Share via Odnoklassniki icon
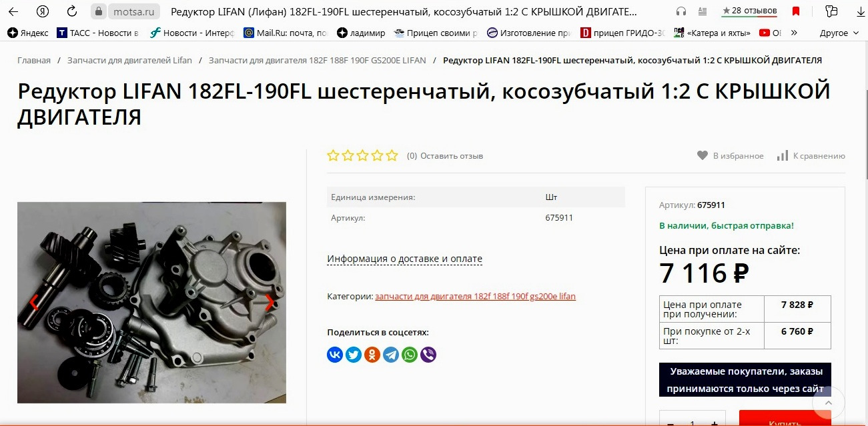 click(x=372, y=355)
